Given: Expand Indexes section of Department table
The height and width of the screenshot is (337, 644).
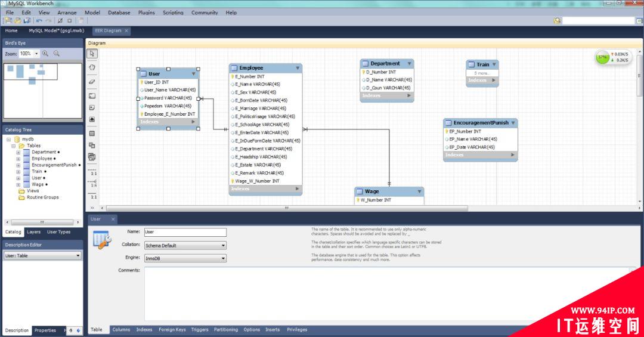Looking at the screenshot, I should coord(409,95).
